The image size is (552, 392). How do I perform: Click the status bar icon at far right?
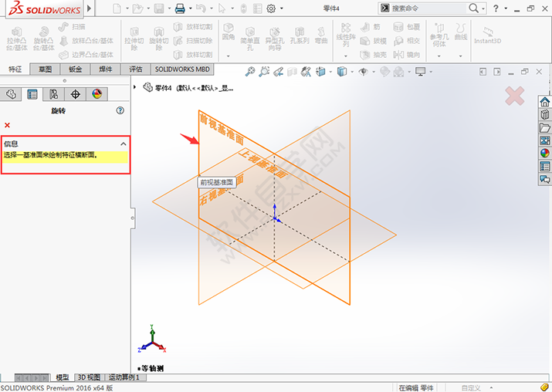544,388
